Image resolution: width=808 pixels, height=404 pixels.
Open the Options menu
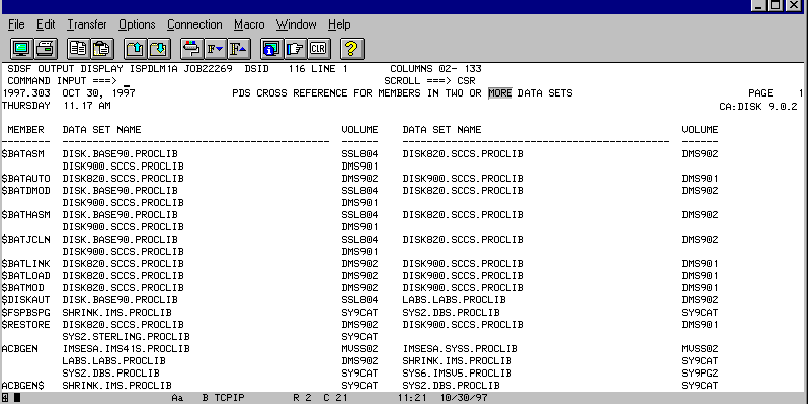137,23
